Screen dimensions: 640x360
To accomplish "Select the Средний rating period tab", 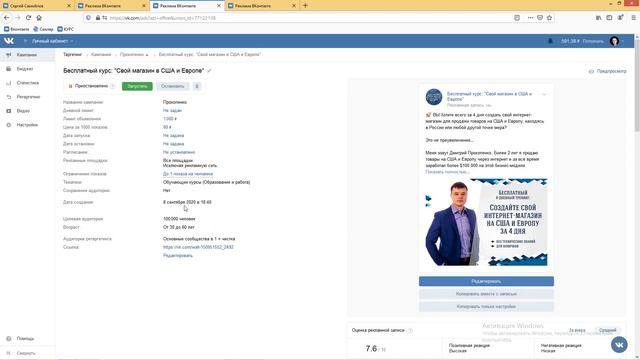I will pos(607,330).
